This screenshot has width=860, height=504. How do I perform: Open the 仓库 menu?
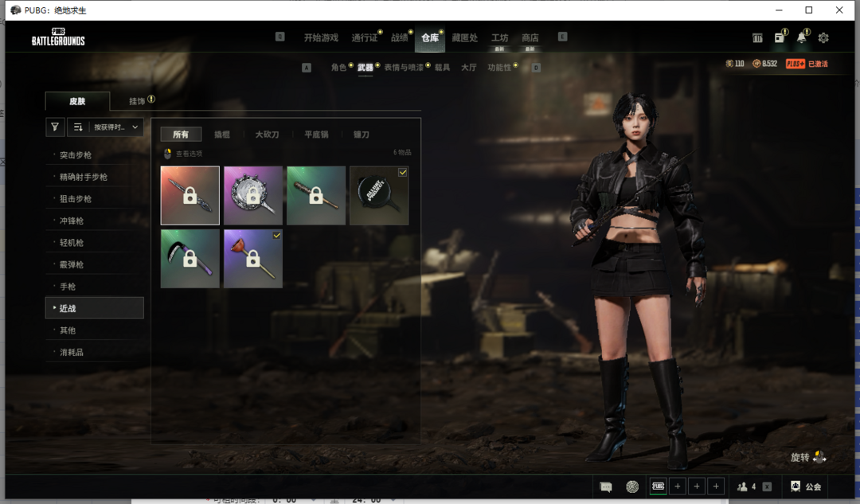pyautogui.click(x=430, y=38)
